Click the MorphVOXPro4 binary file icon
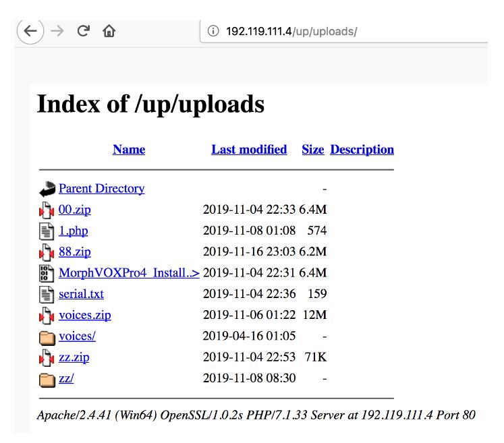The width and height of the screenshot is (504, 443). tap(47, 273)
